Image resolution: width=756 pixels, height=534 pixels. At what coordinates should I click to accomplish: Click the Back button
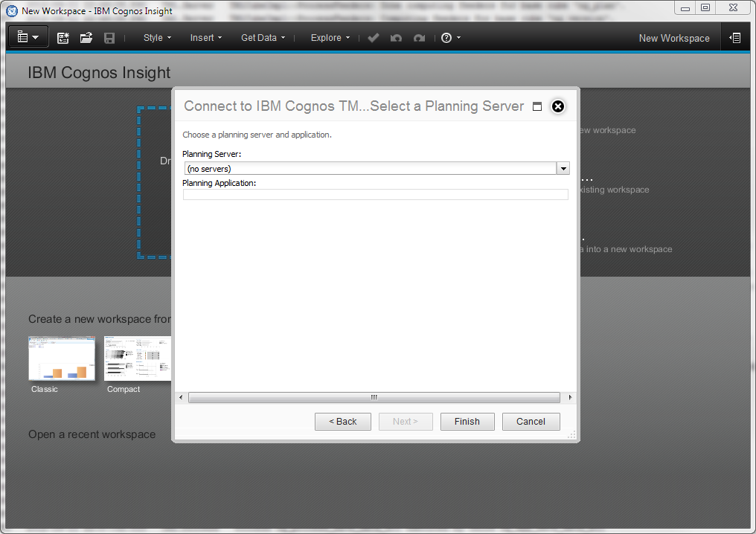343,422
